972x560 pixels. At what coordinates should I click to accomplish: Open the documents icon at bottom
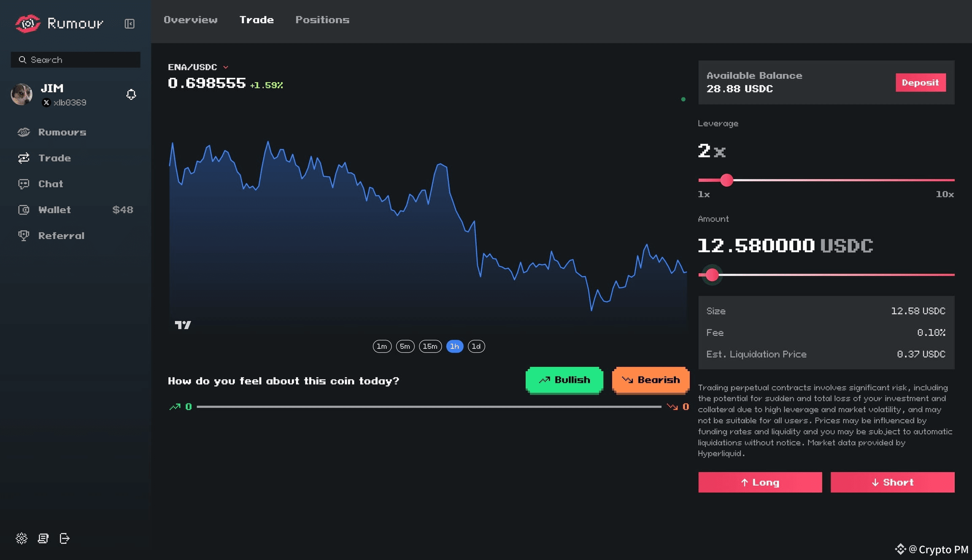(x=43, y=538)
